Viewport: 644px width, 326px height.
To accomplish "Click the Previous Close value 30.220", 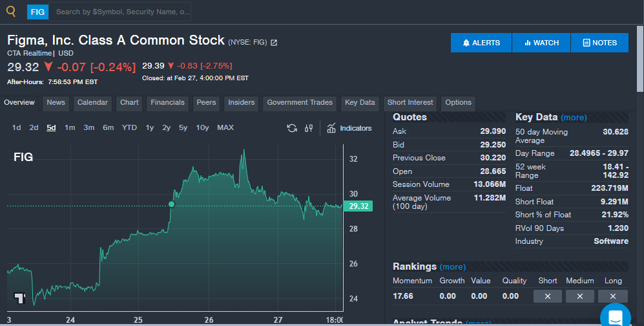I will [493, 158].
